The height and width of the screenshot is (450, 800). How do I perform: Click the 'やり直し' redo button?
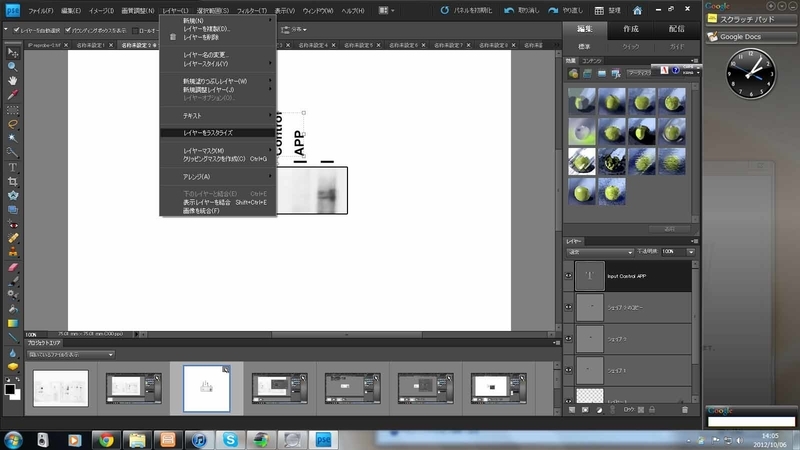pyautogui.click(x=565, y=10)
